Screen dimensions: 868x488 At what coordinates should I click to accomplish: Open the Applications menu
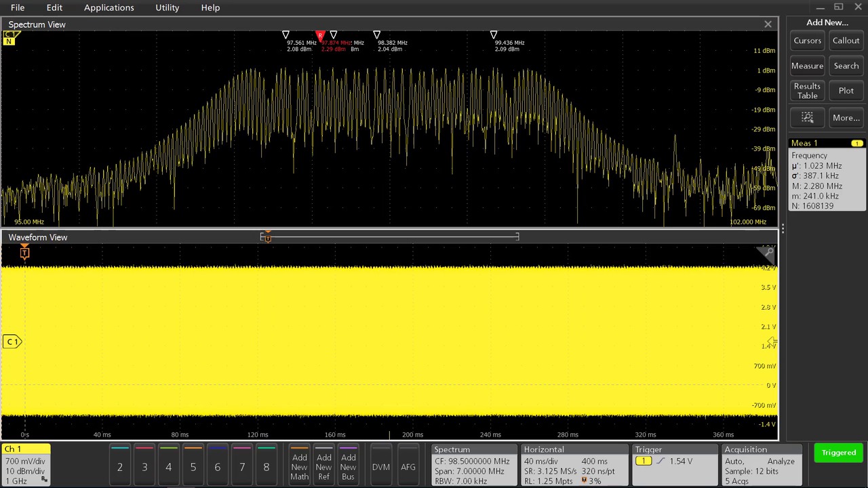[109, 7]
